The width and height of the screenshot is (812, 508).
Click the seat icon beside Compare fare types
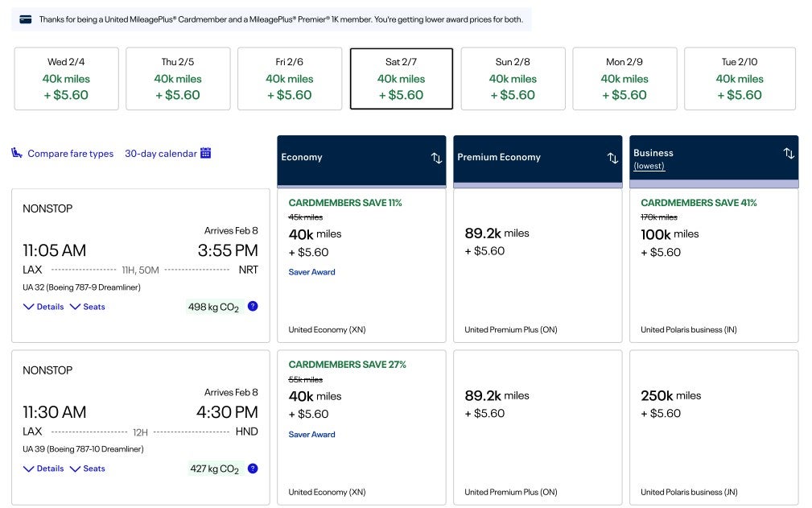coord(17,153)
